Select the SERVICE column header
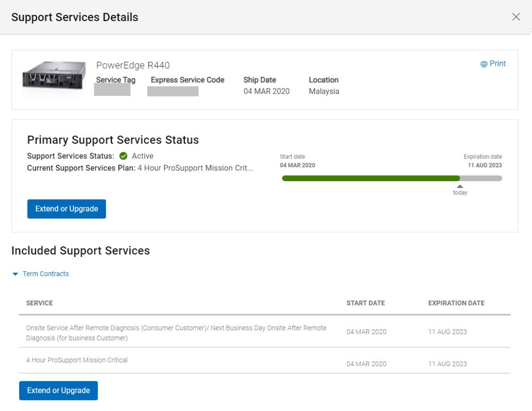 click(39, 303)
